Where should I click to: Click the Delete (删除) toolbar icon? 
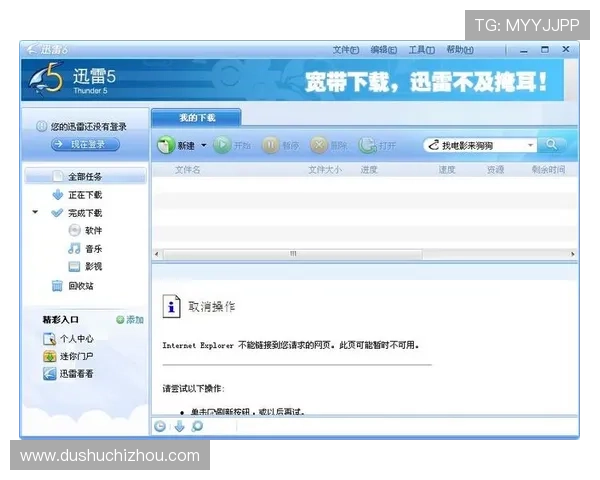coord(319,145)
